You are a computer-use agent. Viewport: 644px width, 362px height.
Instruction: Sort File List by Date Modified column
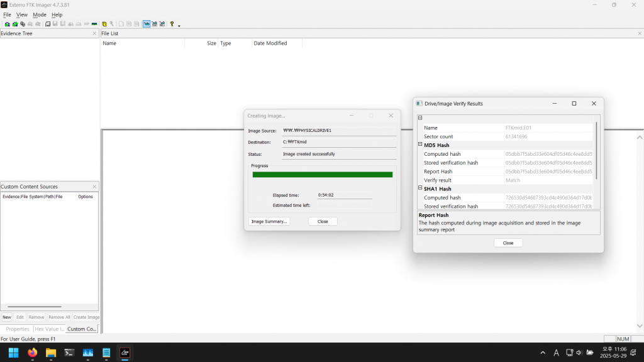pyautogui.click(x=277, y=43)
